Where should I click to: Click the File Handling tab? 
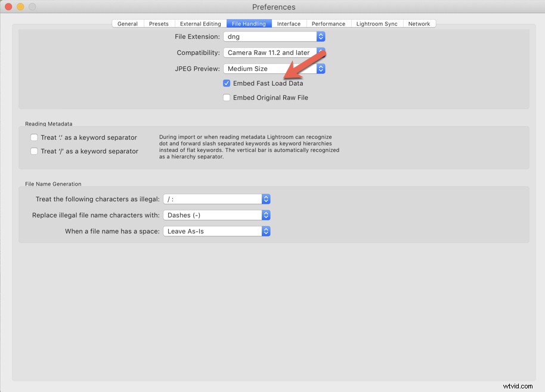point(249,23)
